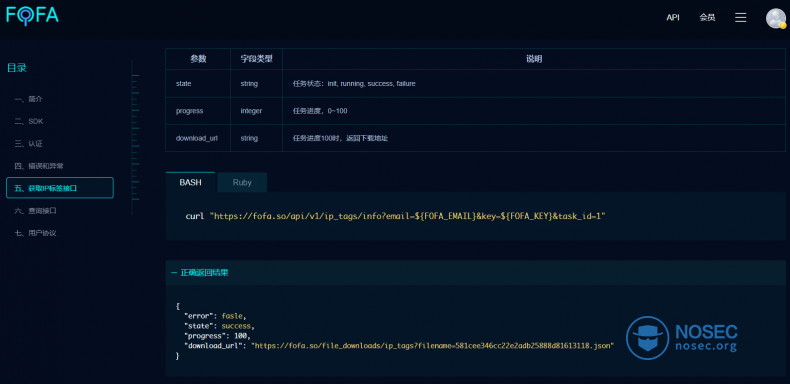This screenshot has height=384, width=790.
Task: Switch to the Ruby code tab
Action: tap(242, 182)
